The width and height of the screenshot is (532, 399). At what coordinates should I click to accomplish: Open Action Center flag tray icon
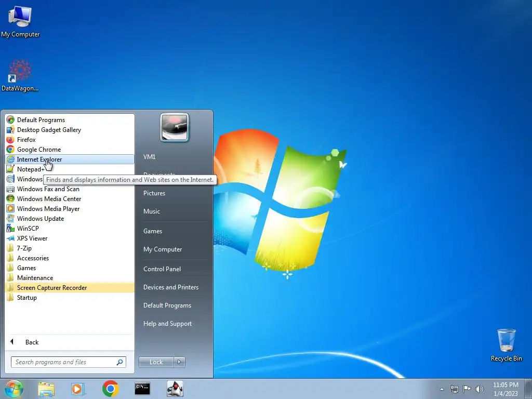click(x=467, y=389)
